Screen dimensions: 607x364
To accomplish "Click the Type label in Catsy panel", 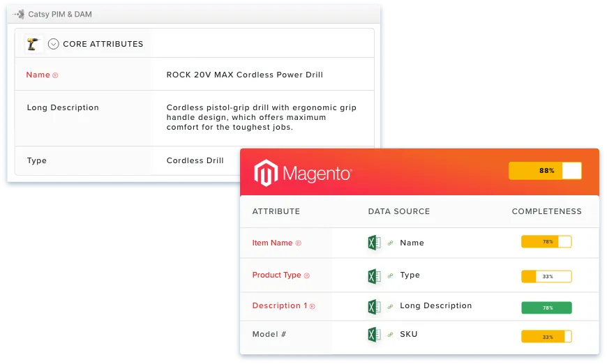I will [37, 160].
